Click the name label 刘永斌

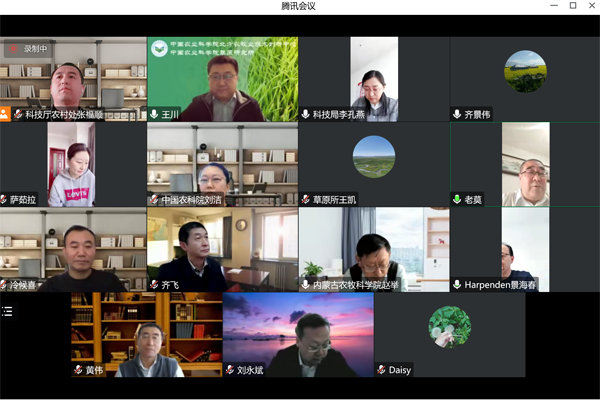tap(250, 370)
